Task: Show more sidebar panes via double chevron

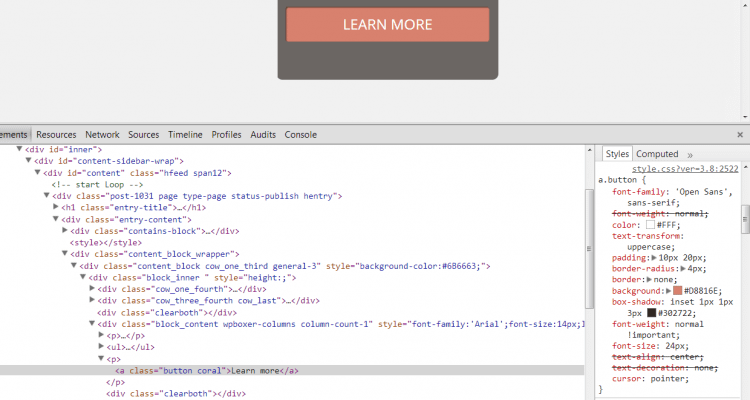Action: (690, 155)
